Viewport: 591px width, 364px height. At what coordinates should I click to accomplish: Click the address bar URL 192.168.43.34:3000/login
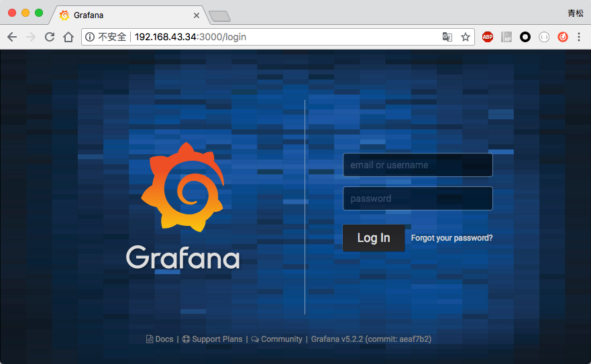191,37
